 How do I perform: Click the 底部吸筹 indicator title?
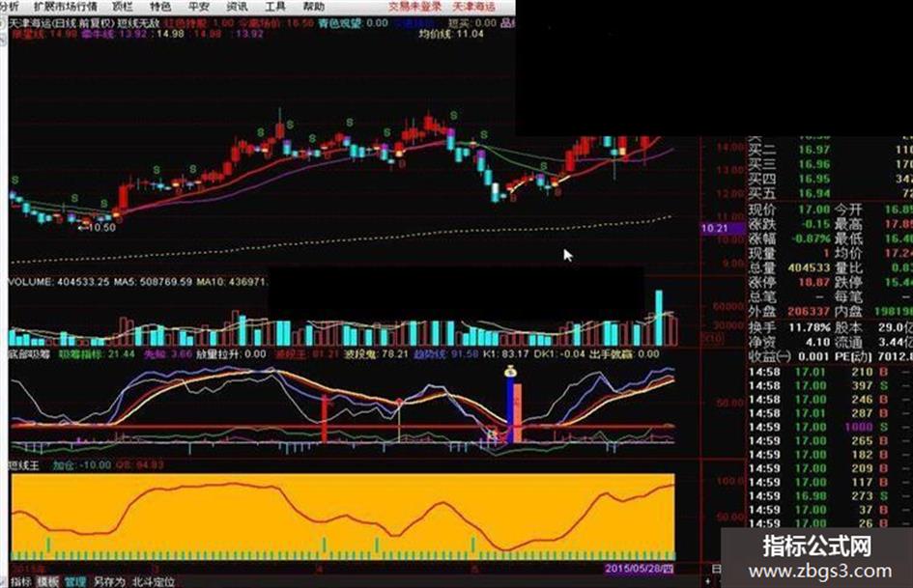tap(29, 354)
